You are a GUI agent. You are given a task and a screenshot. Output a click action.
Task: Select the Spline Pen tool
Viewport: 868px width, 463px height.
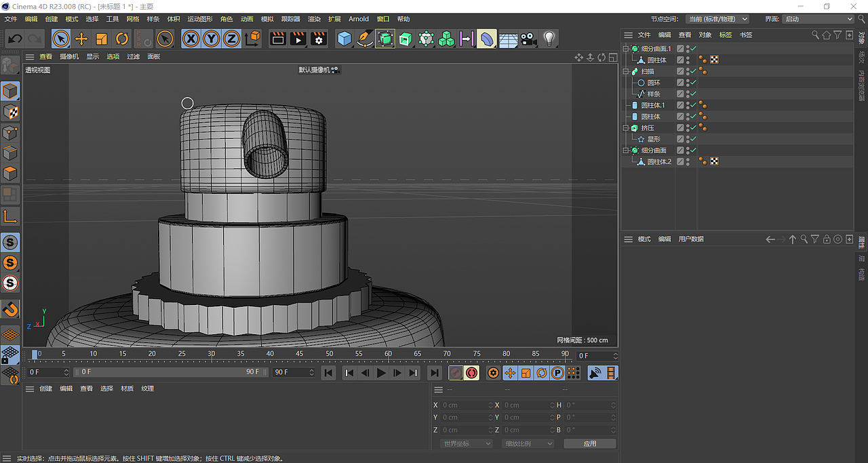(365, 39)
